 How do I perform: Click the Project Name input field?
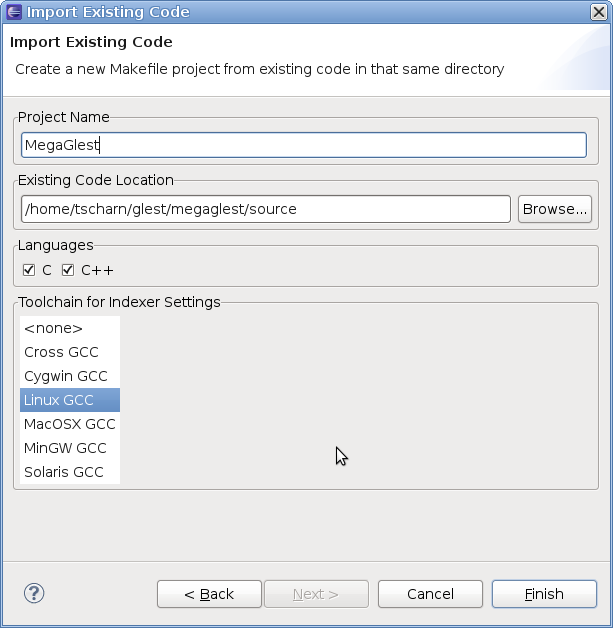click(304, 145)
